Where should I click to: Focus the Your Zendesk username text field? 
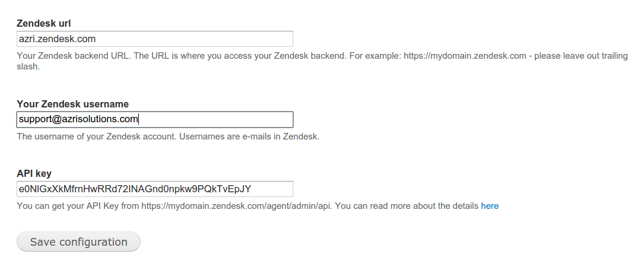[x=155, y=119]
